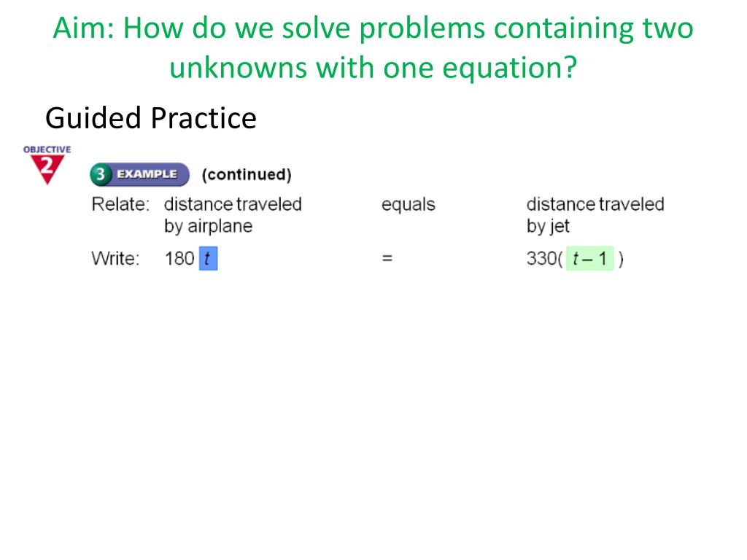Select the green highlighted t – 1 expression
The image size is (747, 560).
click(x=589, y=259)
